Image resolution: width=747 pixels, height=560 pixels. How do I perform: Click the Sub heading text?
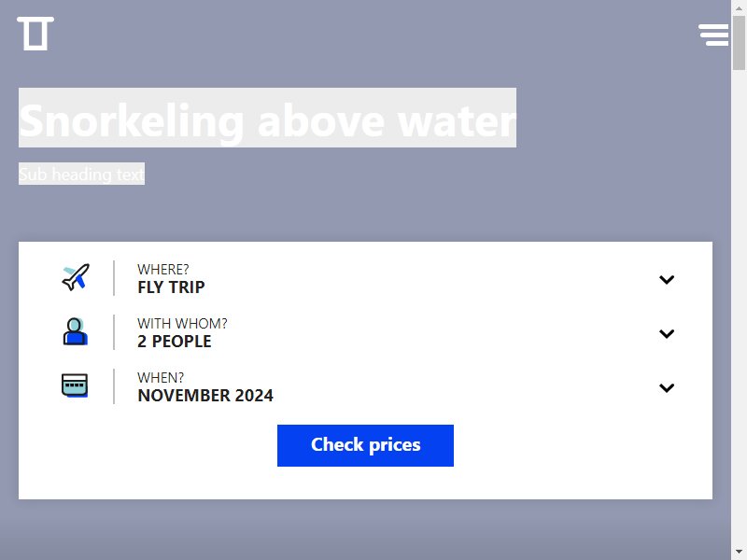[x=81, y=174]
